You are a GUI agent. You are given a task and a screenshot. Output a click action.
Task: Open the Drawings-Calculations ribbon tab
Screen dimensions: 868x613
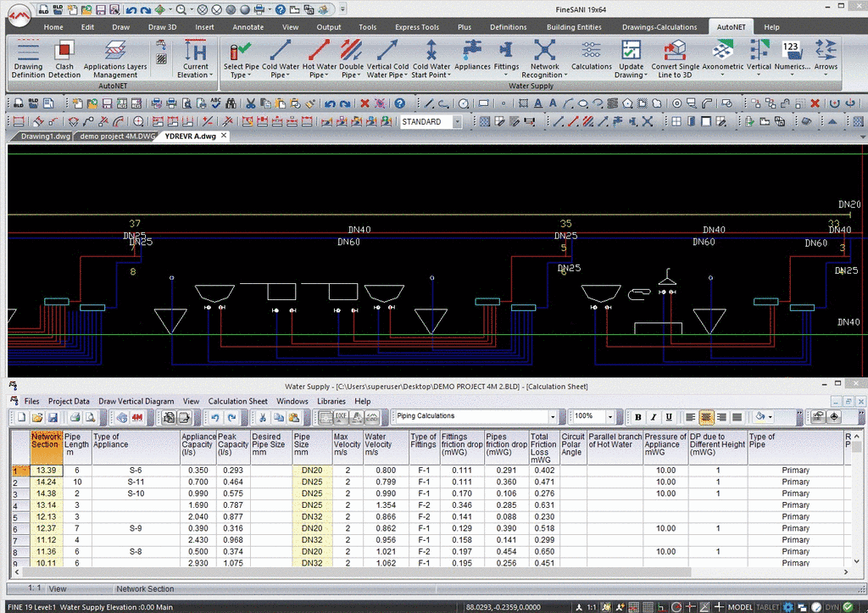coord(659,26)
